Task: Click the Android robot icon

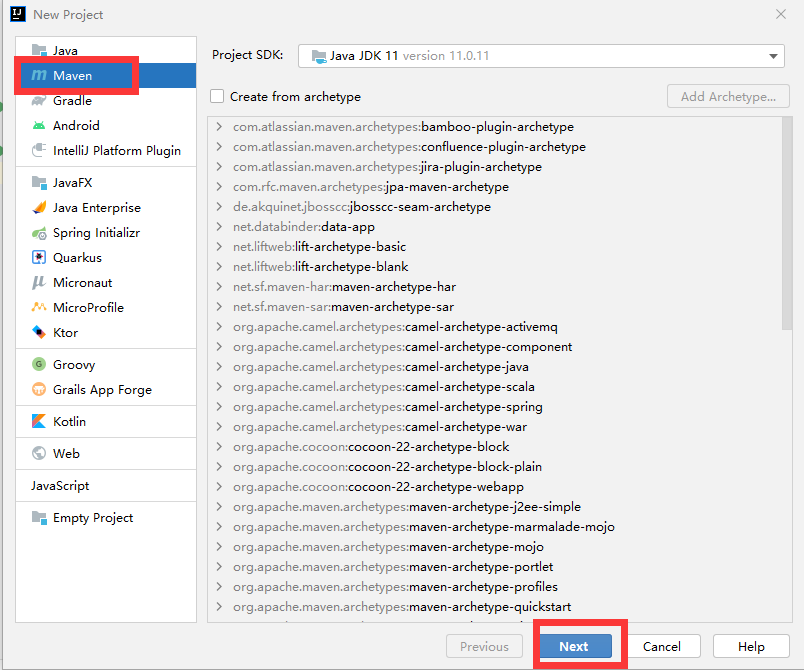Action: pos(39,126)
